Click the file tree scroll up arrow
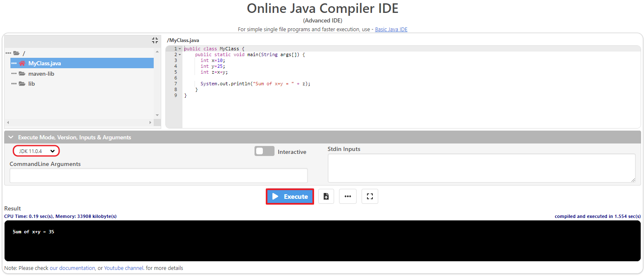Image resolution: width=644 pixels, height=277 pixels. tap(157, 52)
